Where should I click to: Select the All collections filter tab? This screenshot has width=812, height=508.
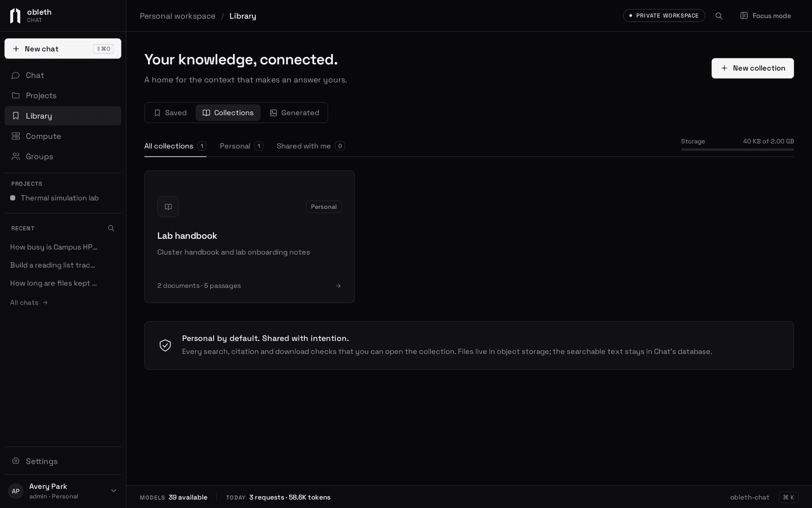(x=175, y=146)
